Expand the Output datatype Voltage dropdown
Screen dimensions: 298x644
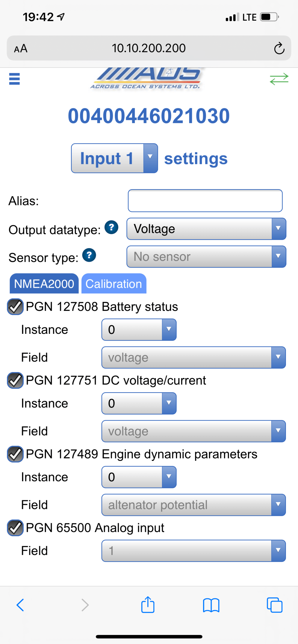[x=206, y=229]
